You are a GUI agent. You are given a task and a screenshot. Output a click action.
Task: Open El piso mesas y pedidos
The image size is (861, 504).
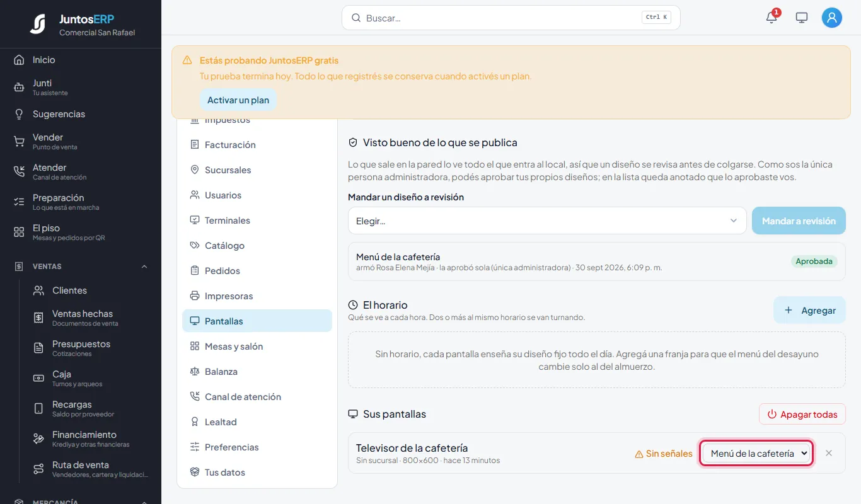[81, 232]
